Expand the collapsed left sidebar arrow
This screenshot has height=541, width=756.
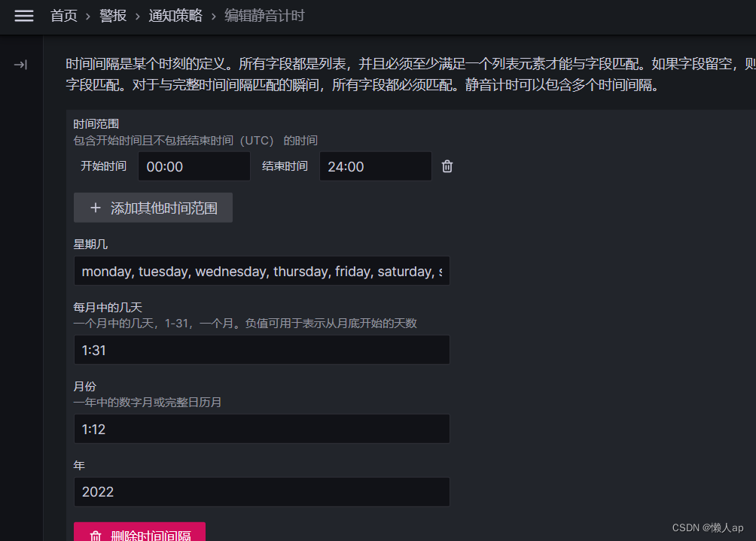pyautogui.click(x=20, y=65)
